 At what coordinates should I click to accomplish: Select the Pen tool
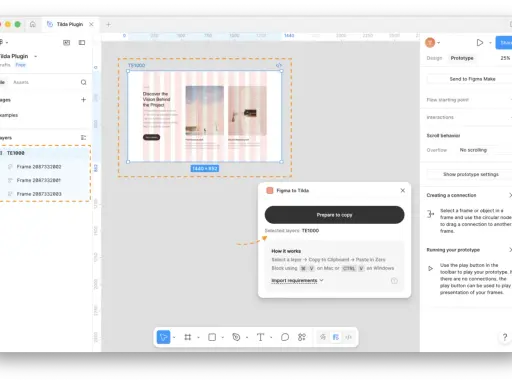click(236, 337)
